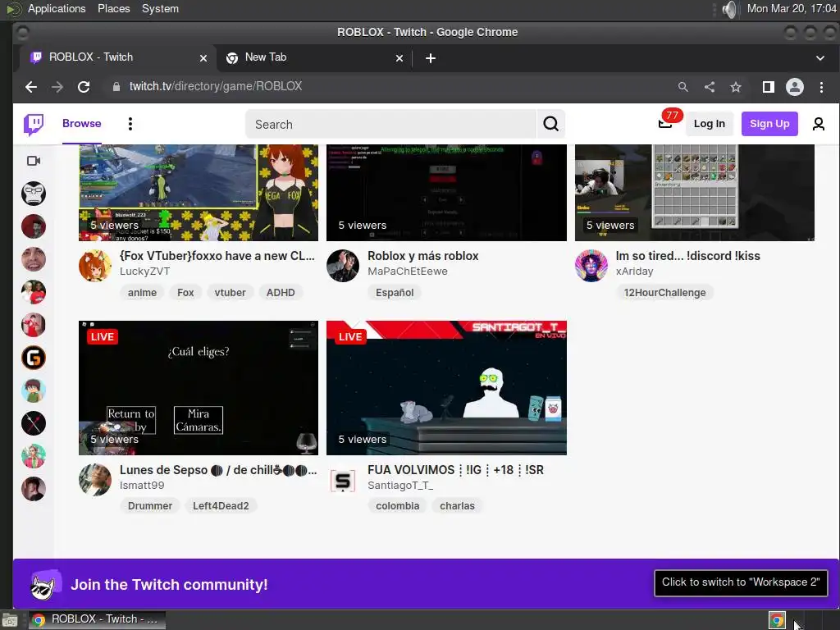The width and height of the screenshot is (840, 630).
Task: Go back in Chrome history
Action: [x=31, y=87]
